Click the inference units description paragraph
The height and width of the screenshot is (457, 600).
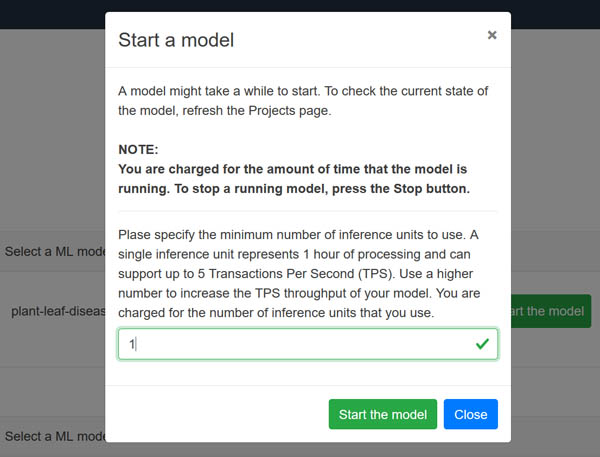tap(299, 274)
